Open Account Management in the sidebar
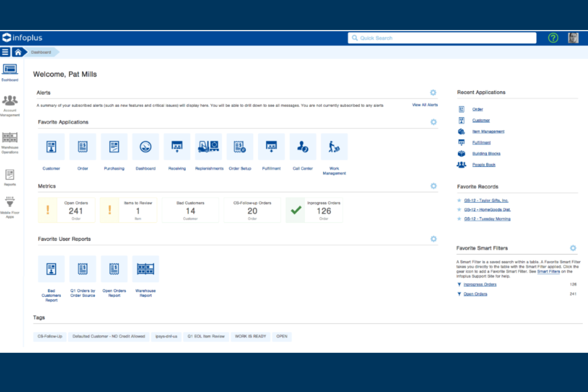 10,106
